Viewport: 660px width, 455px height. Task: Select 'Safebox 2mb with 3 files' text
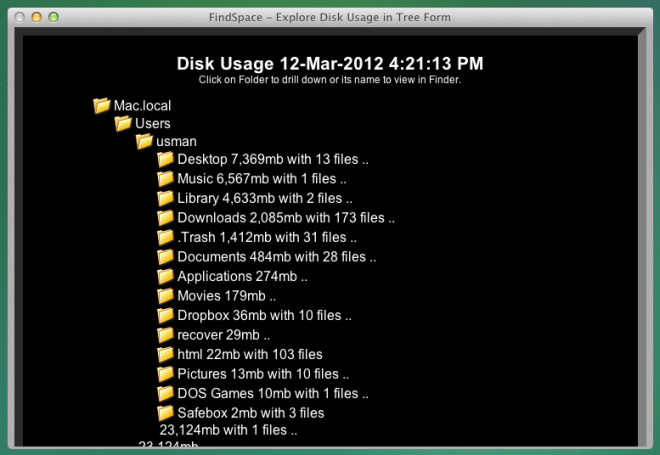click(251, 412)
